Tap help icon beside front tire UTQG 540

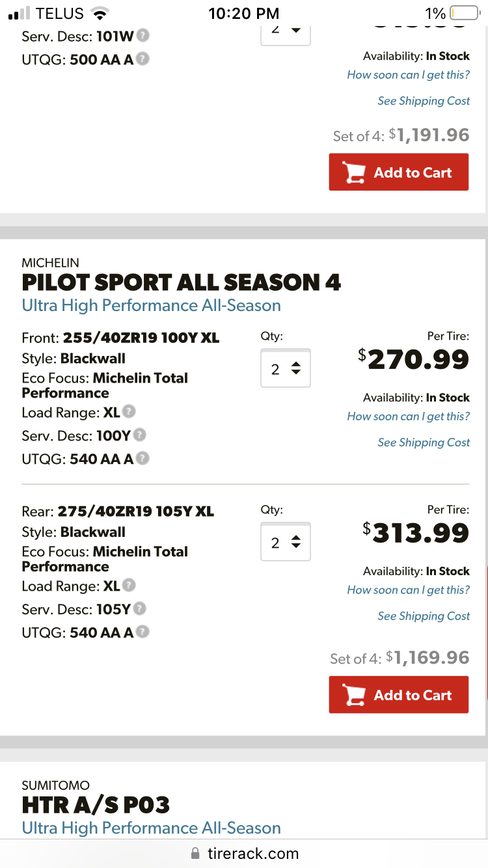click(x=142, y=459)
